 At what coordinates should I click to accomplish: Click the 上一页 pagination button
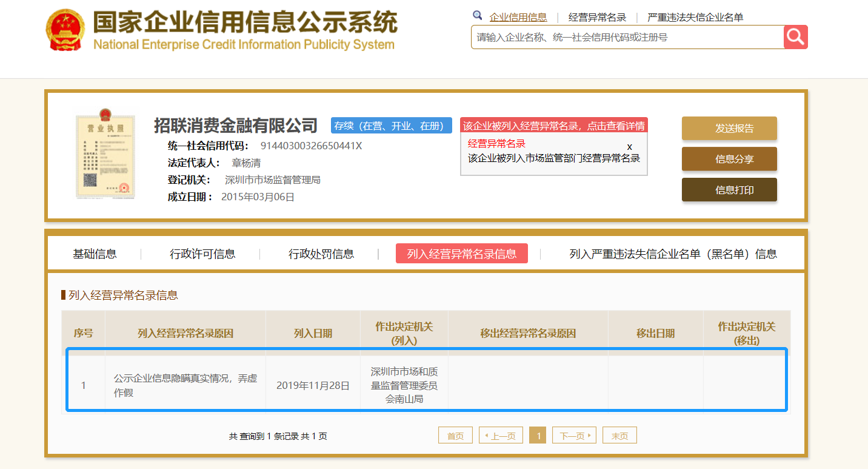click(x=501, y=436)
